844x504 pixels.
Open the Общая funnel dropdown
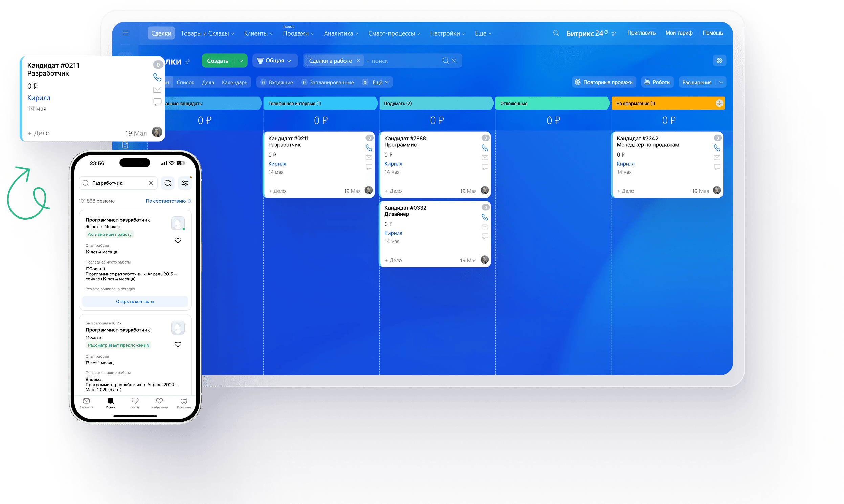(275, 61)
